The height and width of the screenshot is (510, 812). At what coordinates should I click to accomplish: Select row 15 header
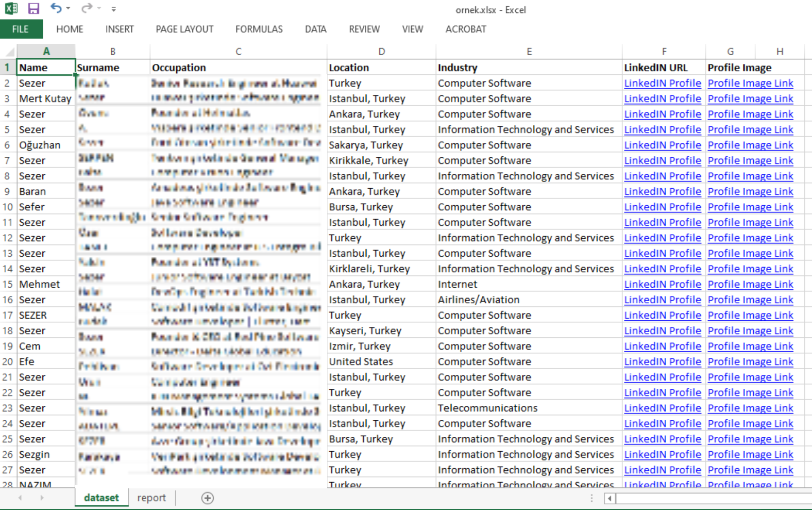pyautogui.click(x=8, y=284)
